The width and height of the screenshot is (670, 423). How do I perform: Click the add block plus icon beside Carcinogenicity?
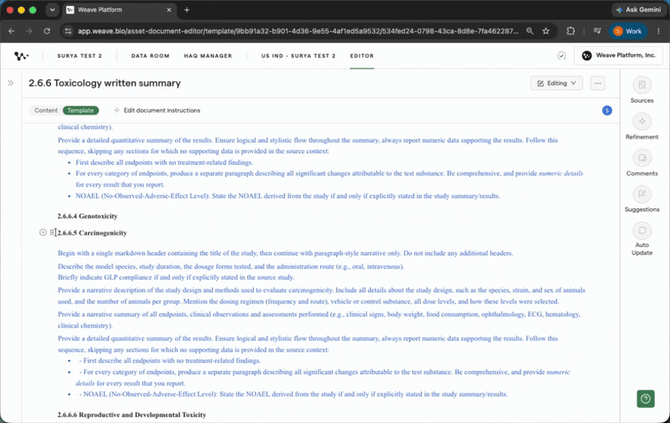pos(43,232)
